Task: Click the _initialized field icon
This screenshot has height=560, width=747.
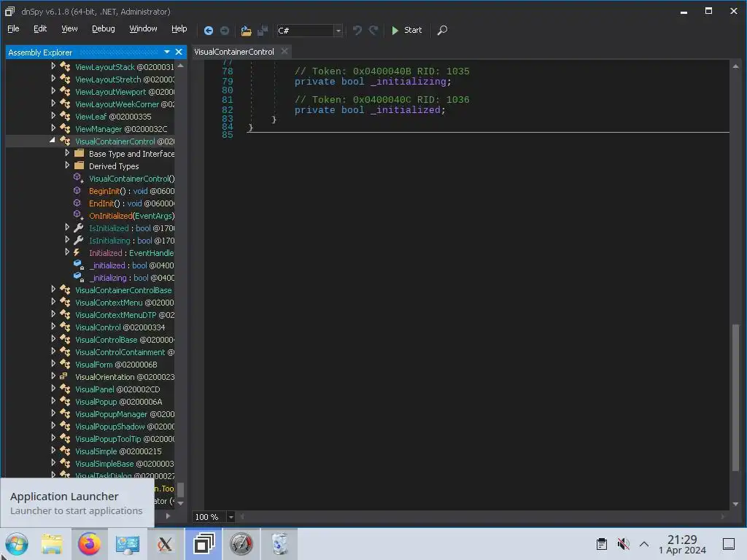Action: [x=79, y=265]
